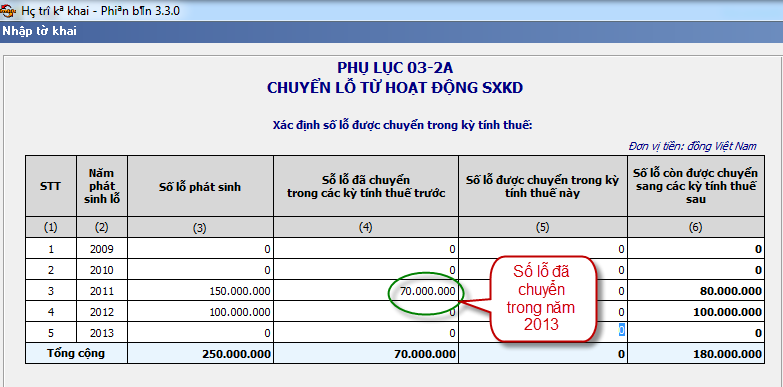Click the 'Tổng cộng' row label

tap(76, 353)
